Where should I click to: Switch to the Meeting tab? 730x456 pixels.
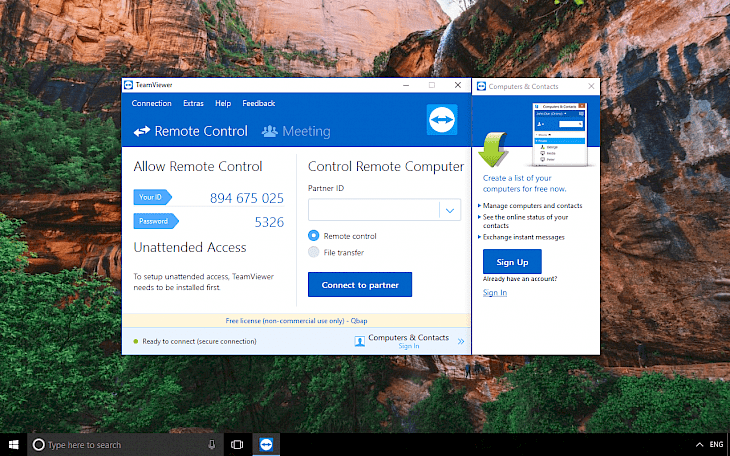point(296,131)
